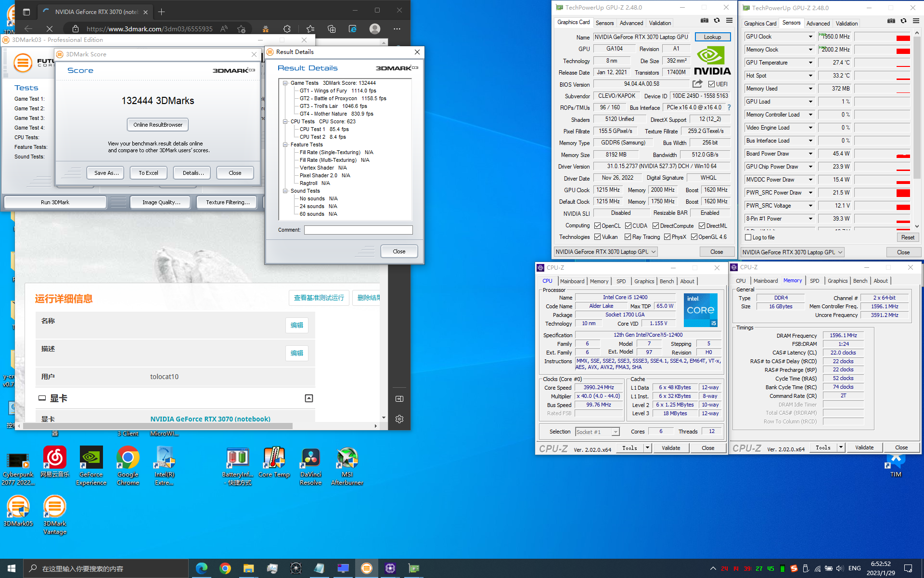Open 3DMark05 desktop shortcut
Image resolution: width=924 pixels, height=578 pixels.
tap(18, 512)
